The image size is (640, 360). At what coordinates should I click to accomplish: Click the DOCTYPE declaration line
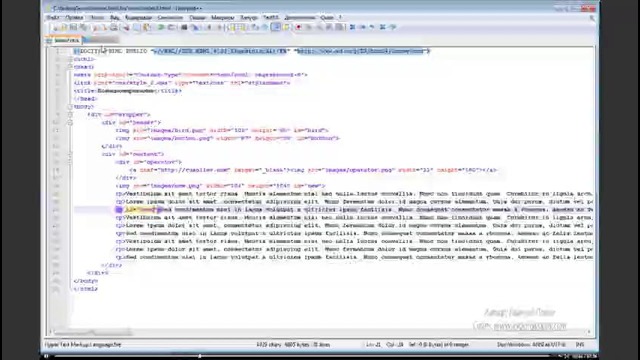click(x=251, y=51)
